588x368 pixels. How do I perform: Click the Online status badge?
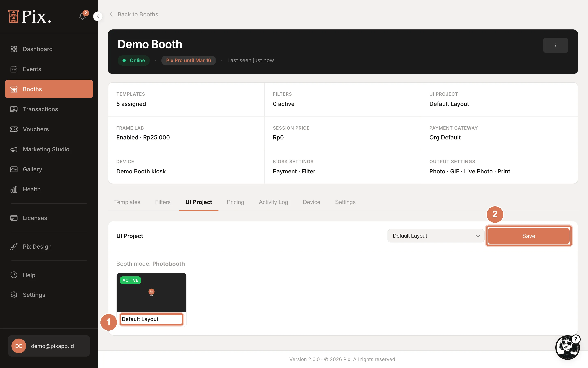click(x=134, y=60)
